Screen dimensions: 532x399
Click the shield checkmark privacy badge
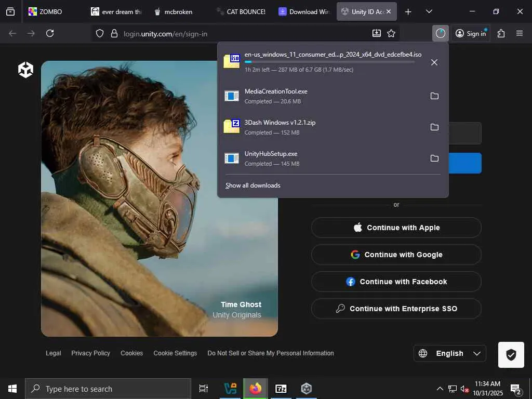(x=511, y=355)
